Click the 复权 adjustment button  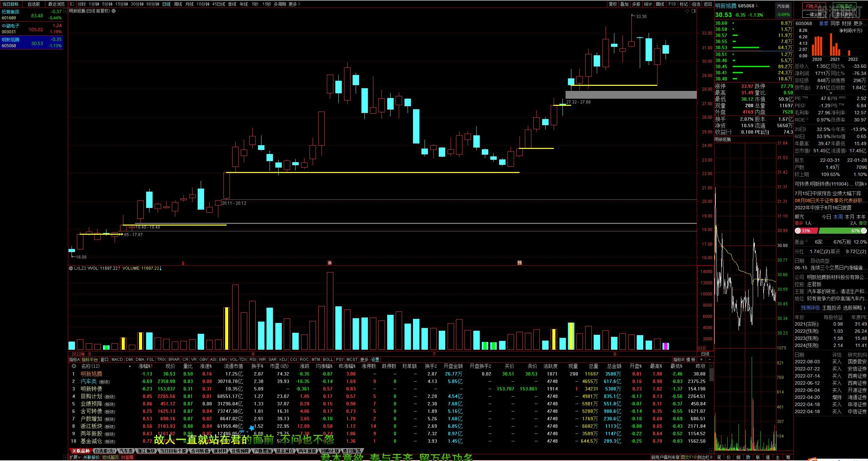point(613,4)
